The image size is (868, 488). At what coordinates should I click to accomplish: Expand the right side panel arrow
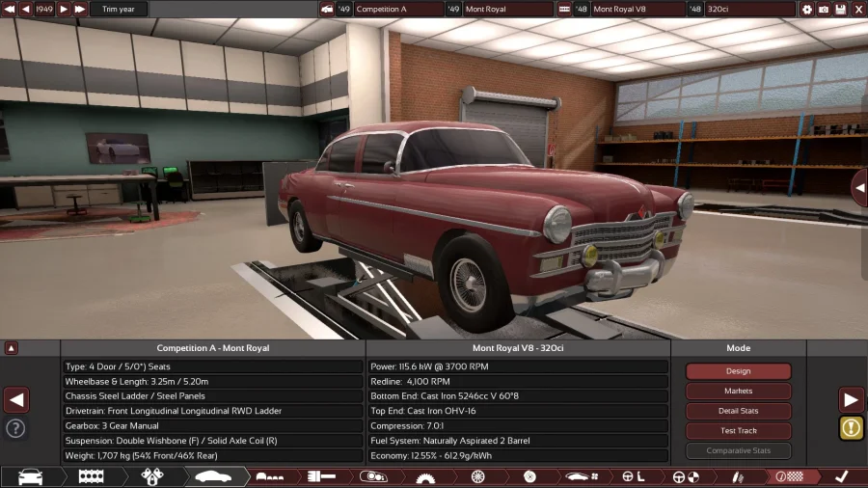858,187
